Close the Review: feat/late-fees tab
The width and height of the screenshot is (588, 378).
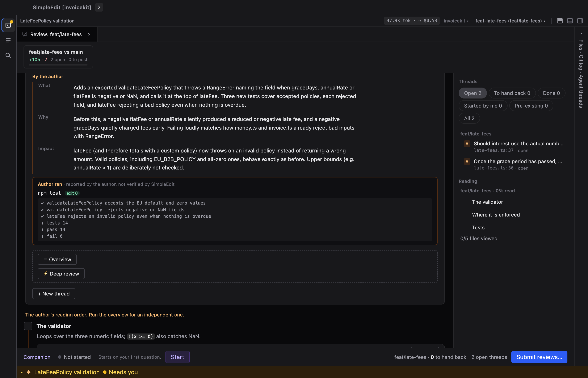pyautogui.click(x=89, y=34)
